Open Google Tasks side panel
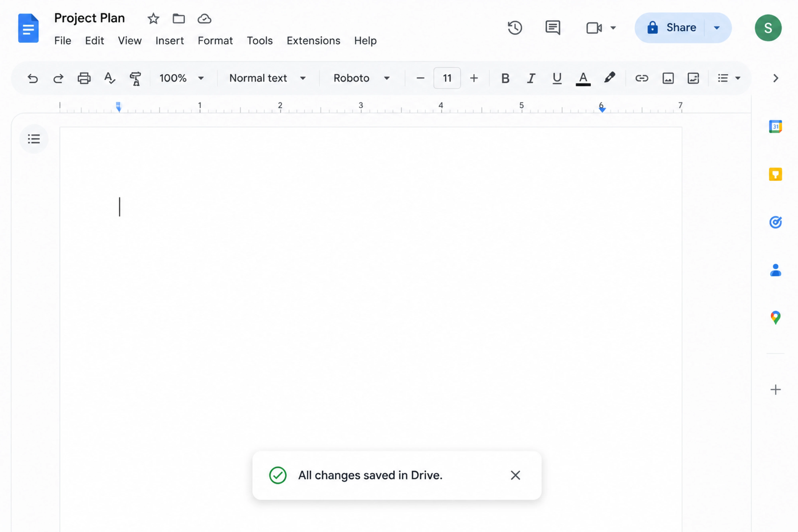 point(776,222)
